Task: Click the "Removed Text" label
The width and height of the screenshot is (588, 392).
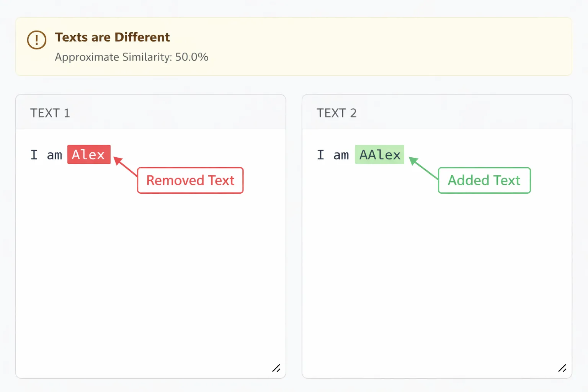Action: point(190,180)
